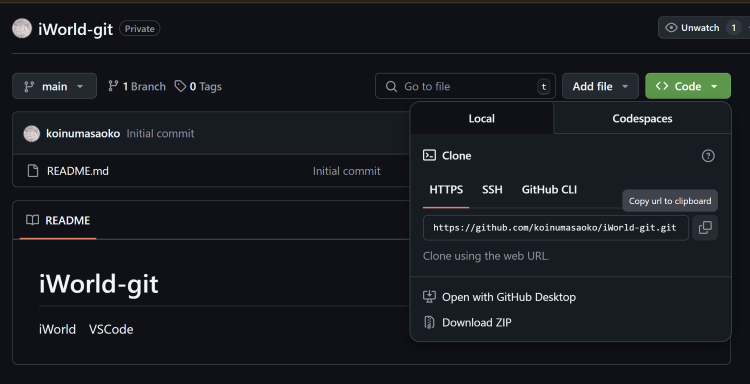Switch to the Codespaces tab
The image size is (750, 384).
click(x=642, y=119)
